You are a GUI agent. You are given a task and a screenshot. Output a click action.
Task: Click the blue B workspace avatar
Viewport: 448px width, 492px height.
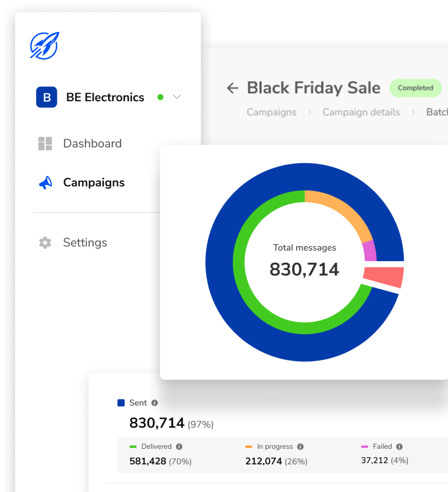[x=47, y=97]
